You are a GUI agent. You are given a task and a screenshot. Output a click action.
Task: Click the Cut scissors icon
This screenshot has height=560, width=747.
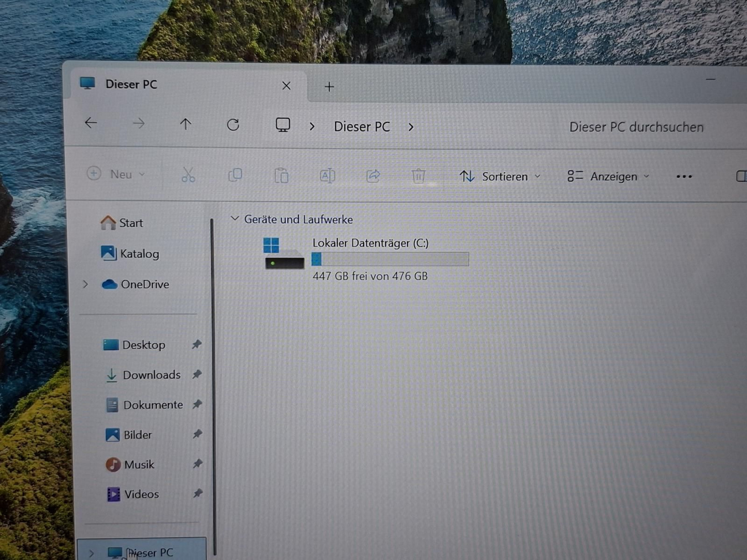point(188,175)
